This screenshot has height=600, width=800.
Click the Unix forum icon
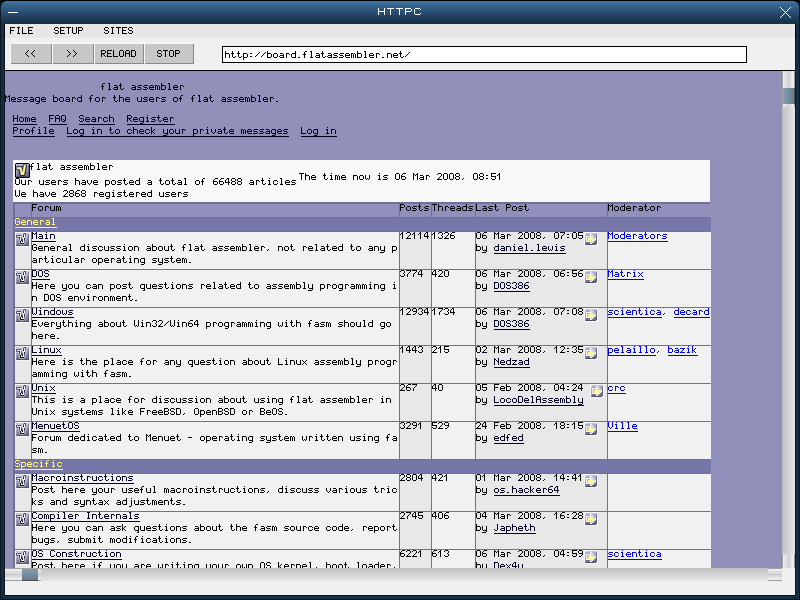[x=22, y=391]
